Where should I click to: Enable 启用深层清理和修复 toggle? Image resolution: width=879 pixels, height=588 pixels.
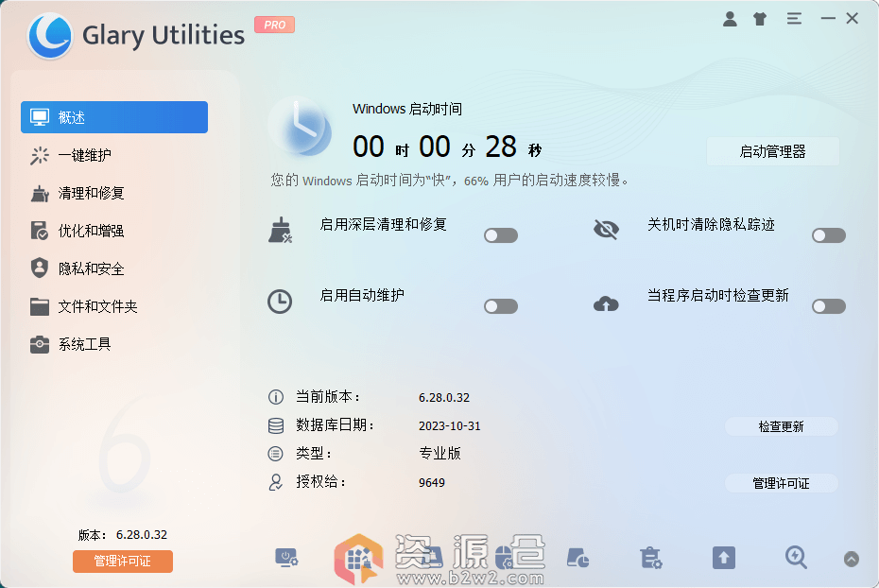[x=500, y=234]
